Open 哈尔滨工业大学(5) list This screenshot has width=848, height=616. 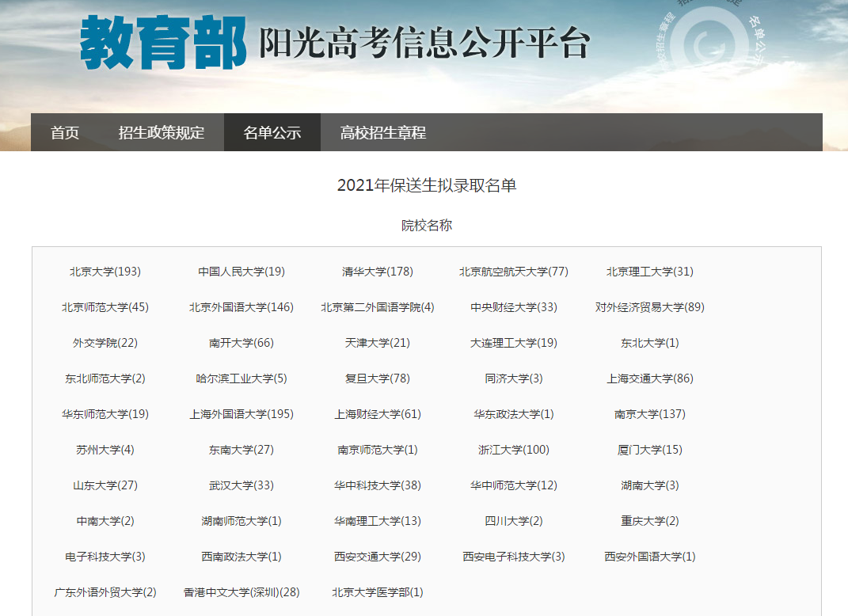click(x=241, y=378)
